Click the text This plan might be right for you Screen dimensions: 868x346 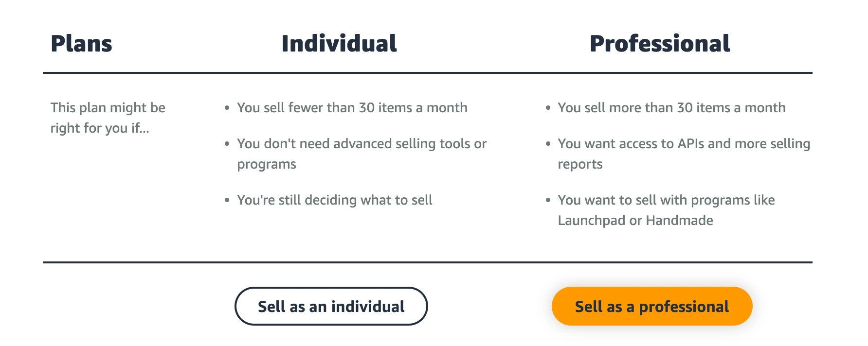coord(108,118)
